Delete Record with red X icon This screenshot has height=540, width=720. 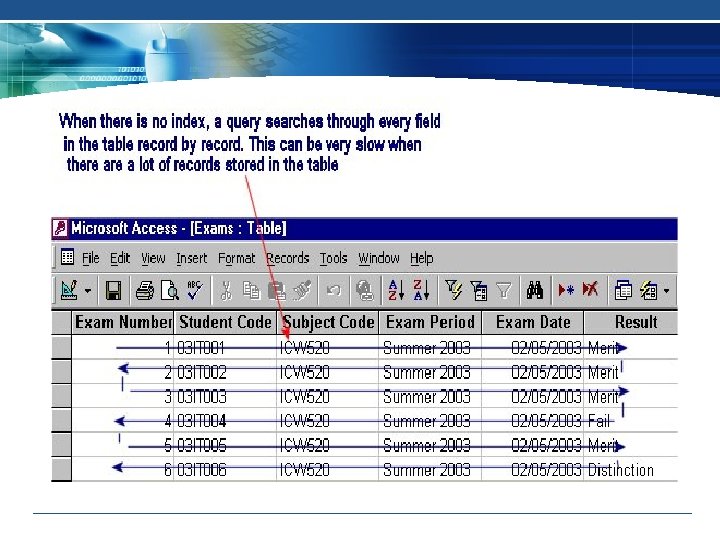point(591,290)
